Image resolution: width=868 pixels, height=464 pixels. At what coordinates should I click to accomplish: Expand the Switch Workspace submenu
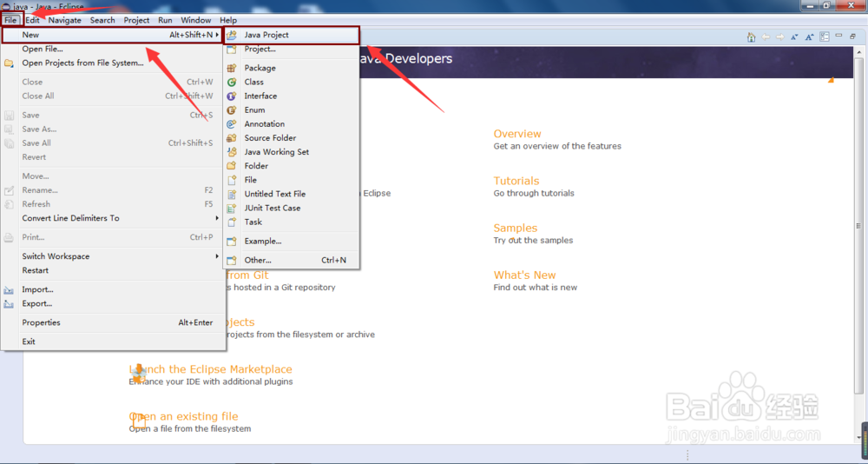pyautogui.click(x=218, y=256)
